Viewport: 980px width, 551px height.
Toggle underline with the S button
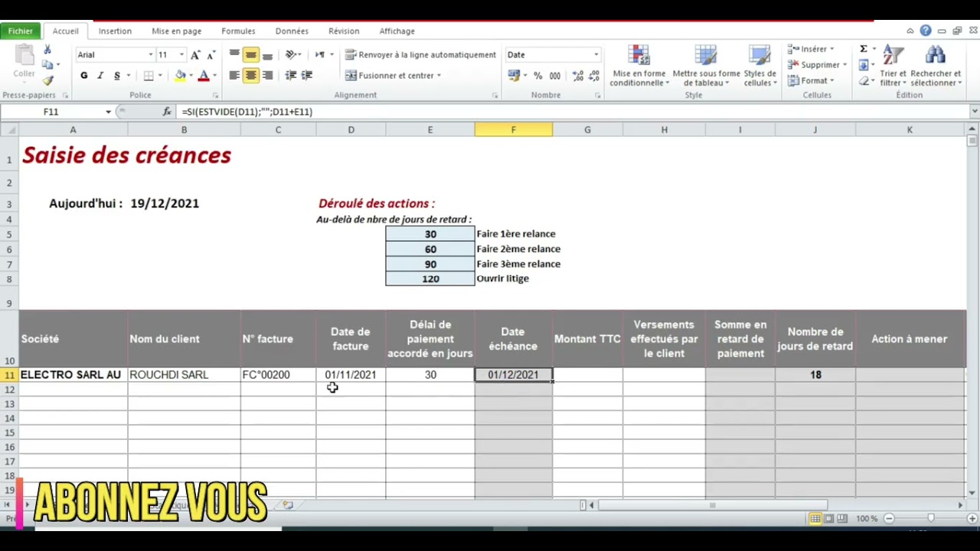point(116,76)
